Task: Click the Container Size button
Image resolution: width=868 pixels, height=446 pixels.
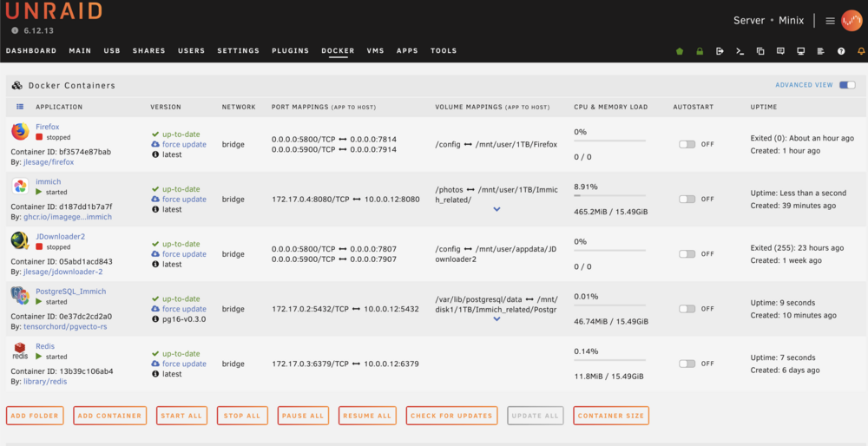Action: (x=611, y=416)
